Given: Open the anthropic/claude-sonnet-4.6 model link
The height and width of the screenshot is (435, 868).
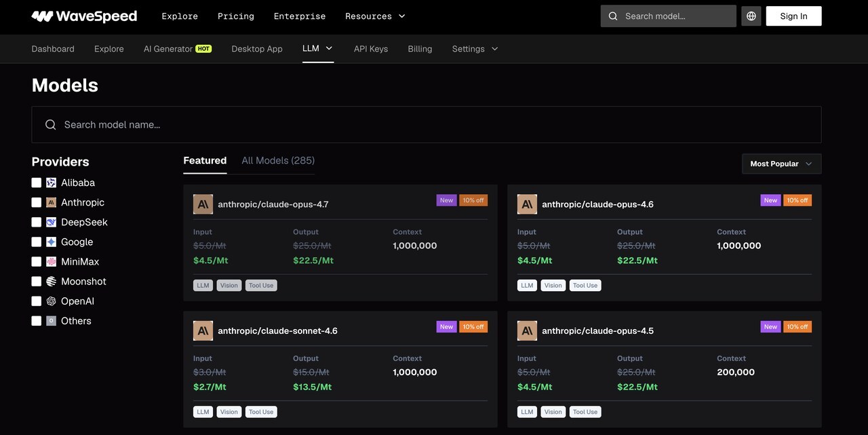Looking at the screenshot, I should (278, 330).
